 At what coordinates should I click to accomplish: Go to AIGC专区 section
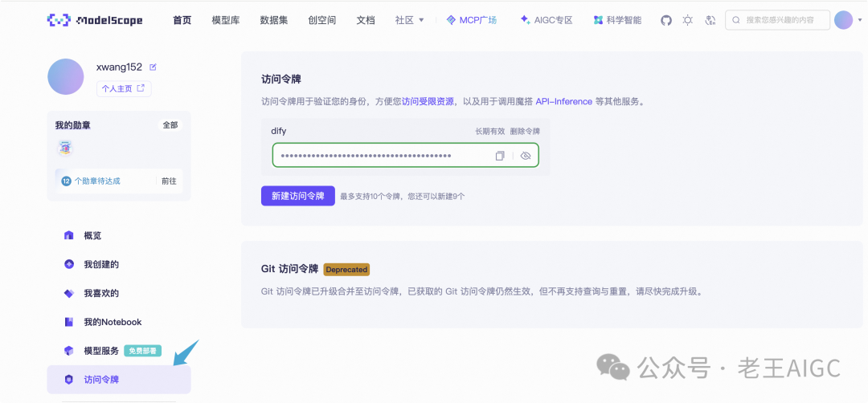(547, 20)
